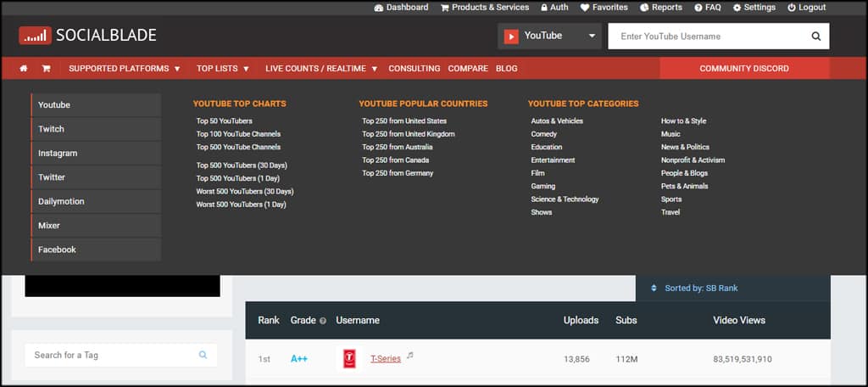Click the Enter YouTube Username field
The height and width of the screenshot is (387, 868).
pyautogui.click(x=708, y=36)
